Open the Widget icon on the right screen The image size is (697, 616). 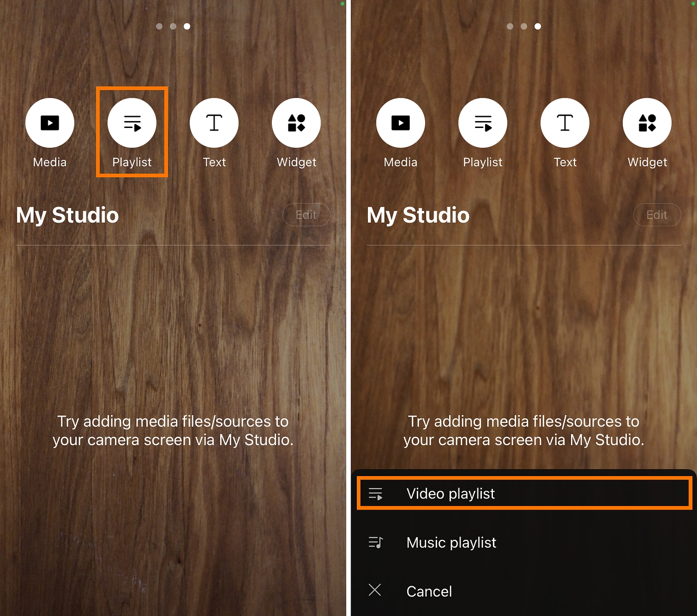647,123
